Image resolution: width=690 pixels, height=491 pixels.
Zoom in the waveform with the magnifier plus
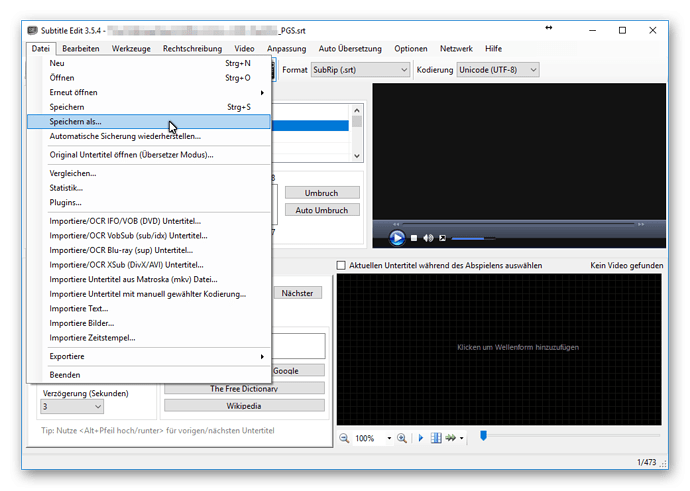(x=402, y=438)
